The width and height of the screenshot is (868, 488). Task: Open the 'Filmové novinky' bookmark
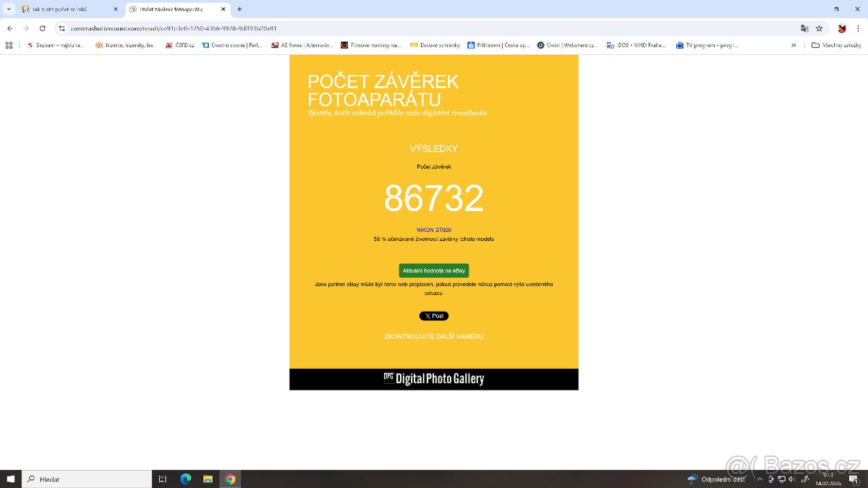pos(371,45)
